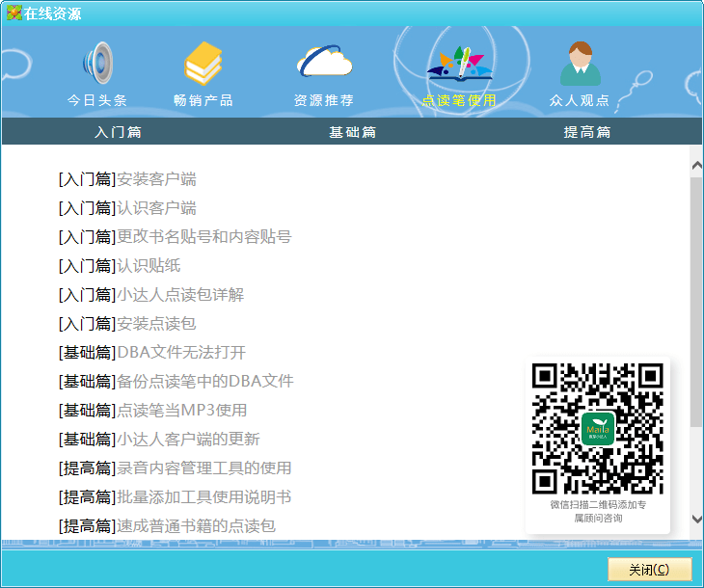704x588 pixels.
Task: Open the 畅销产品 books icon
Action: 203,64
